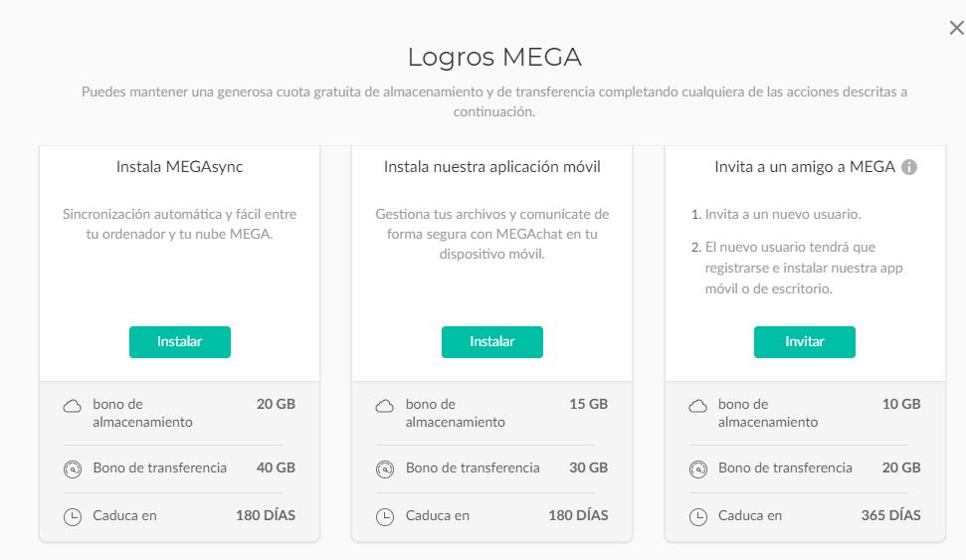Screen dimensions: 966x560
Task: Click clock expiry icon in invite friend card
Action: (697, 517)
